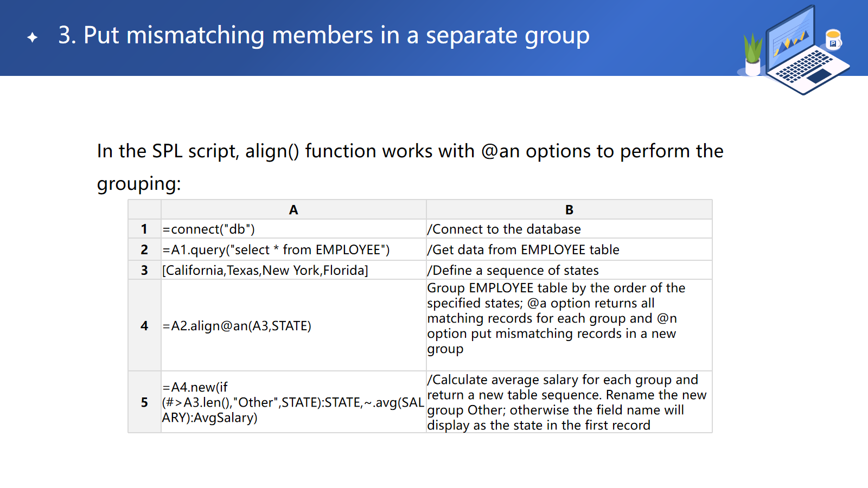Select row number 5 header
Viewport: 868px width, 488px height.
(x=144, y=402)
